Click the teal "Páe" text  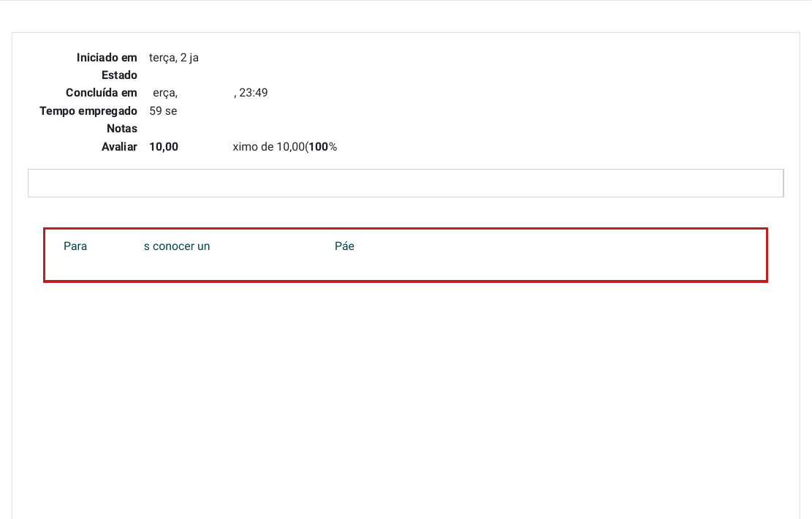coord(344,246)
